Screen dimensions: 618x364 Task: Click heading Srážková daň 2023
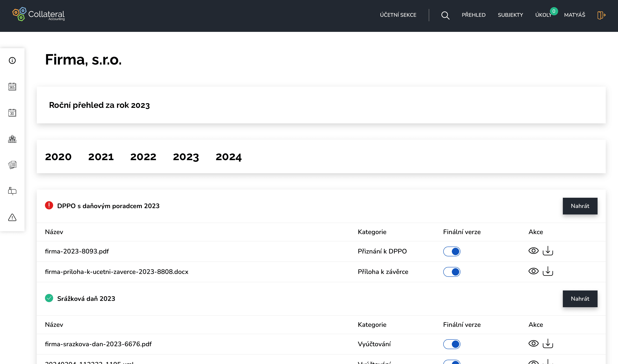86,299
